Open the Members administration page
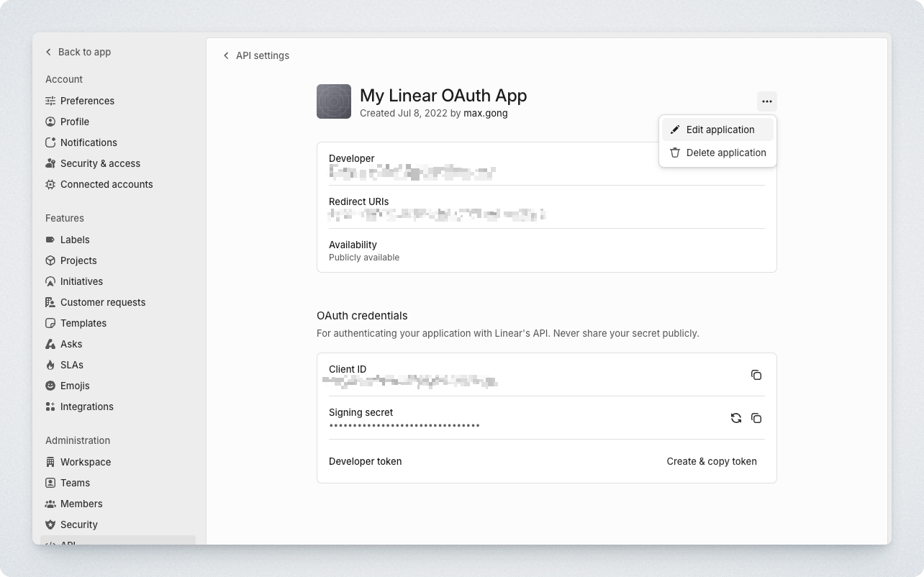 pos(81,504)
